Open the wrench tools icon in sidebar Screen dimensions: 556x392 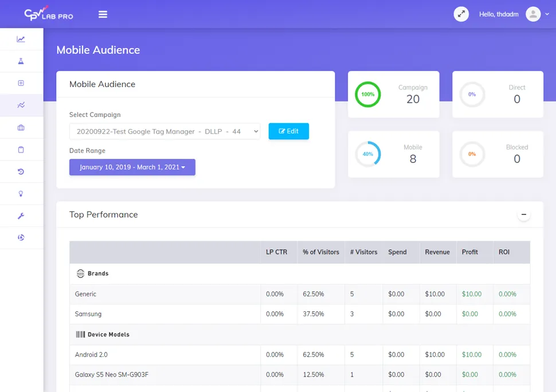click(x=21, y=216)
